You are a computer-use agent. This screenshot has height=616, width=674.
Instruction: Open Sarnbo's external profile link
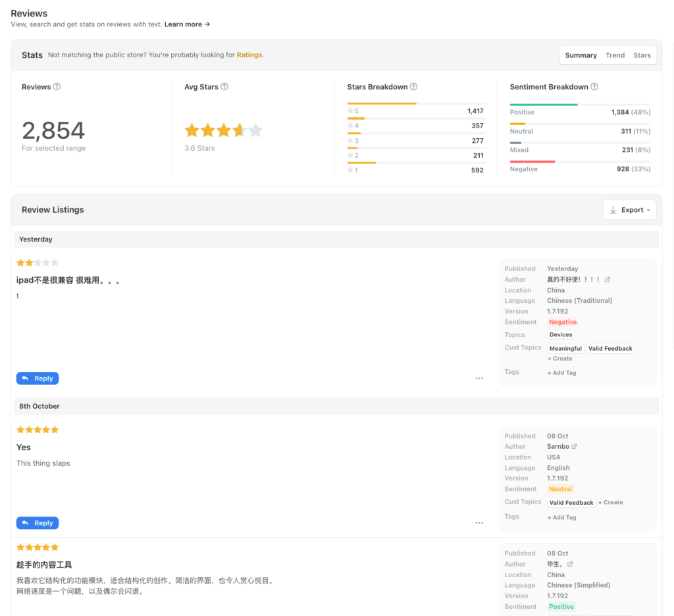575,446
